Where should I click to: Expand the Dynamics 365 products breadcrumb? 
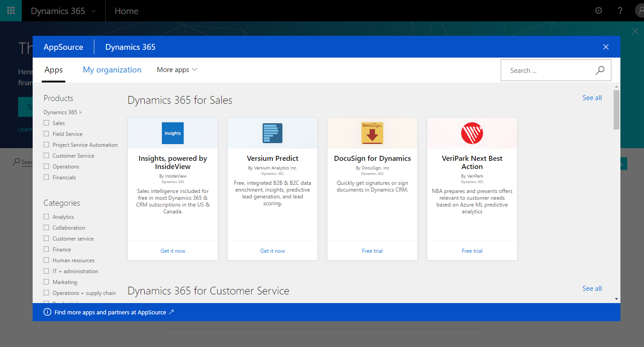point(63,112)
